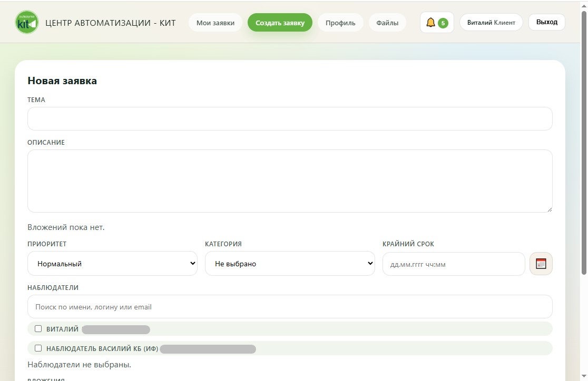Click the Тема input field
This screenshot has height=381, width=588.
[x=290, y=118]
